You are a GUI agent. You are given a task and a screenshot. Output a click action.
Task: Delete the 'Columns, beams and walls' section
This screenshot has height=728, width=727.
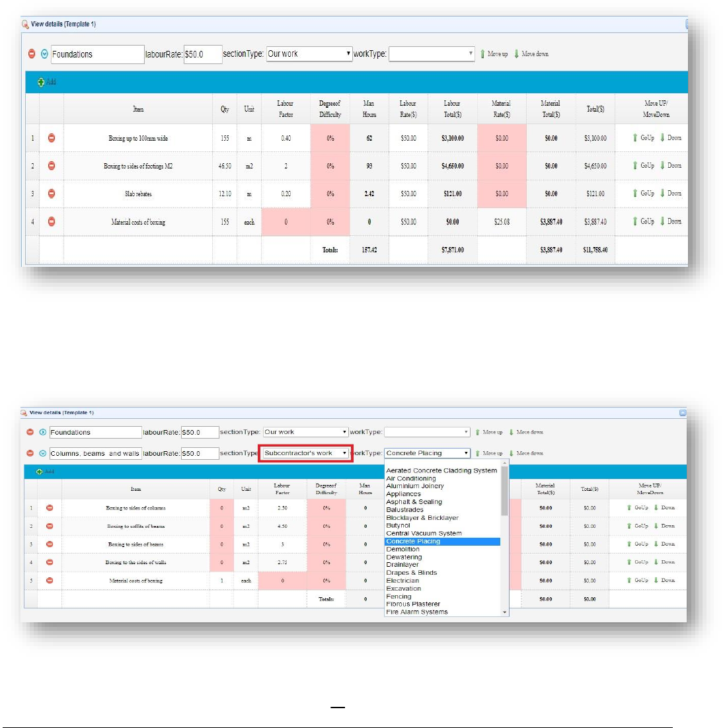30,453
